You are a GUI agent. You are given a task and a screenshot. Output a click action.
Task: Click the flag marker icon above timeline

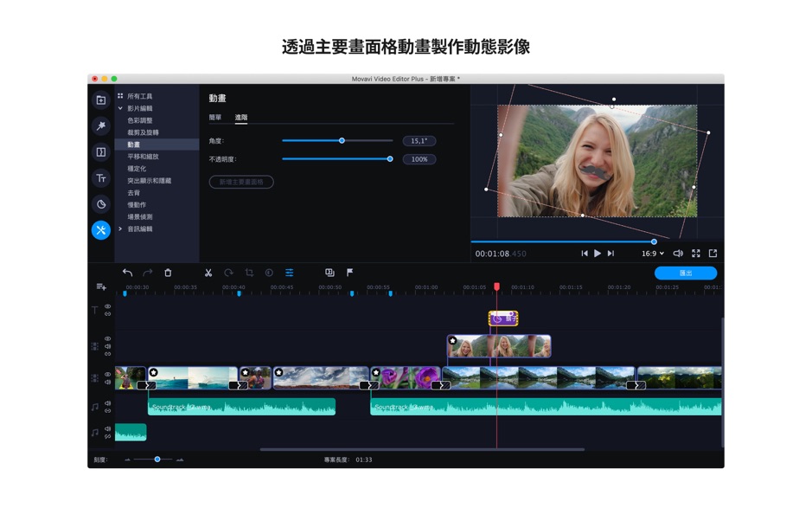click(x=350, y=273)
